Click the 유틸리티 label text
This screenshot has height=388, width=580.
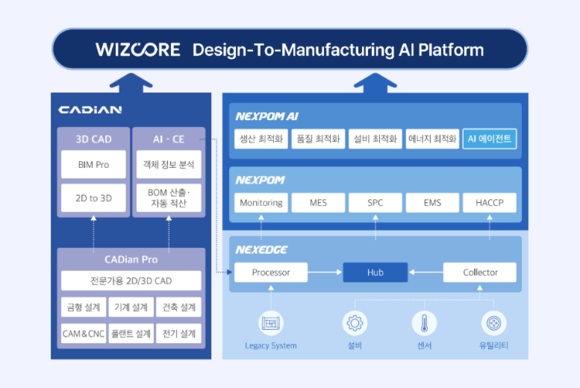pyautogui.click(x=494, y=345)
